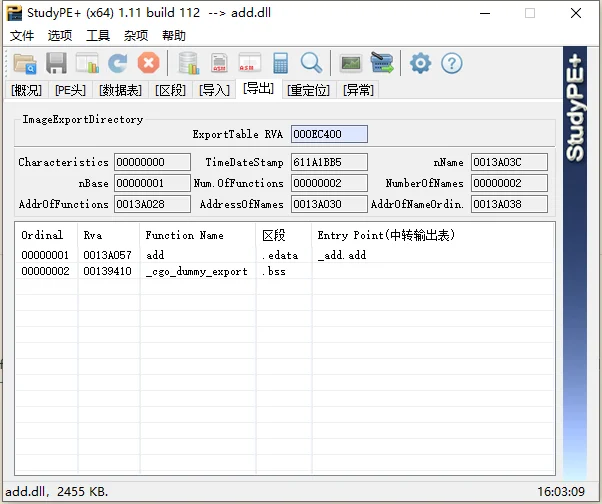Click the Characteristics field 00000000

click(x=152, y=162)
